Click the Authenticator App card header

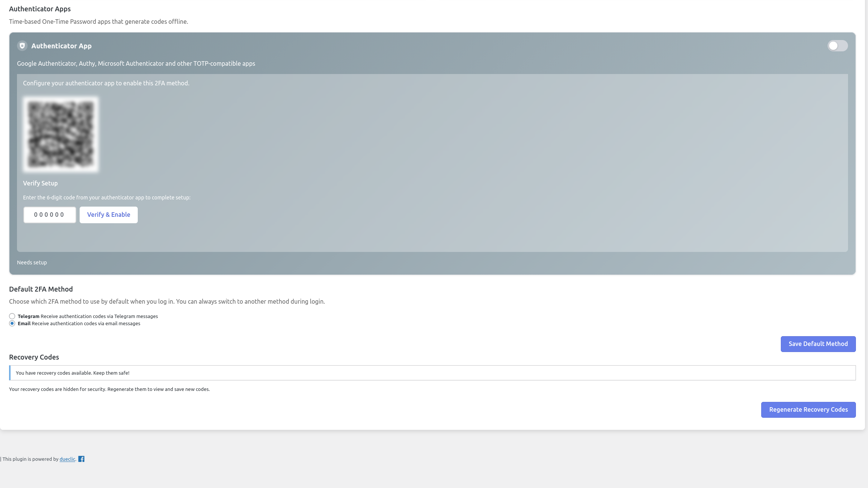pos(62,46)
